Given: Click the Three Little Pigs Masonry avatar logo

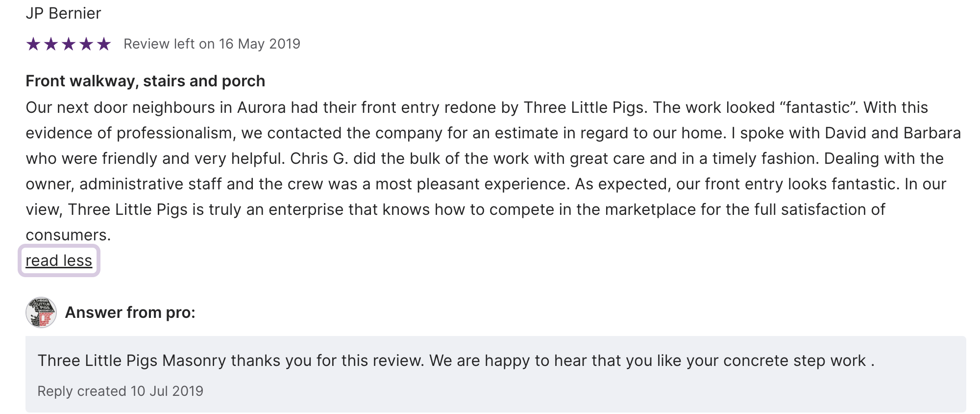Looking at the screenshot, I should tap(41, 312).
